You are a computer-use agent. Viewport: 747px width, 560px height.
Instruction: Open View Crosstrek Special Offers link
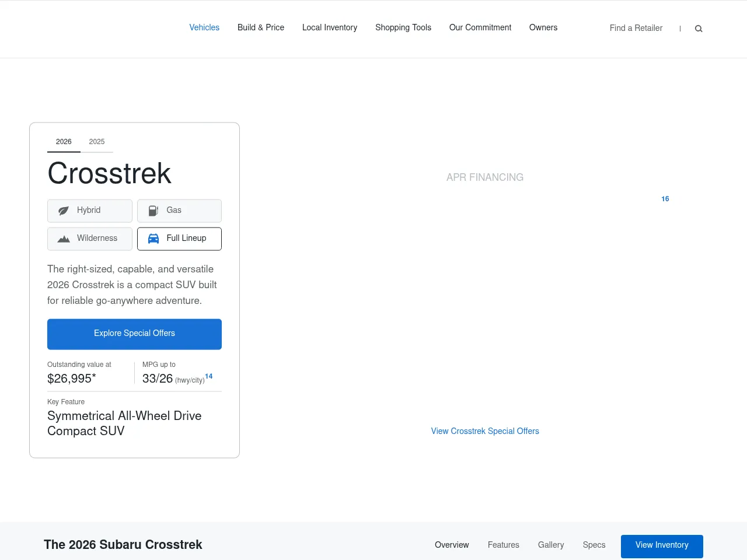485,431
